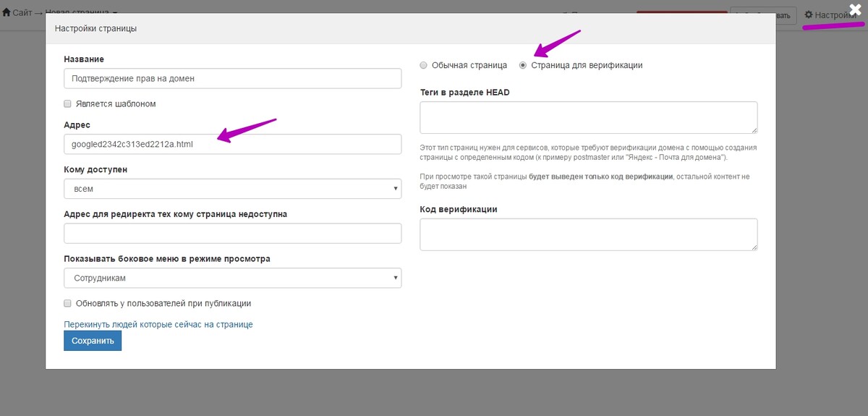Click the home icon next to Сайт
Screen dimensions: 868x416
click(7, 13)
